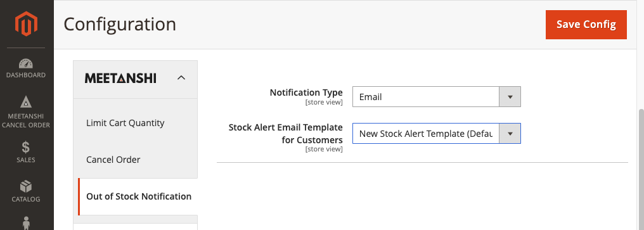The width and height of the screenshot is (644, 230).
Task: Open the Sales dollar icon
Action: tap(26, 147)
